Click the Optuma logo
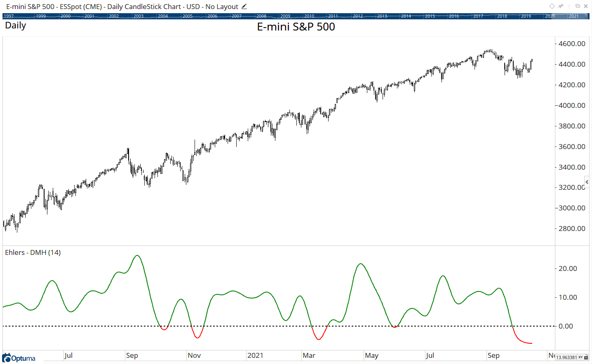 (19, 358)
